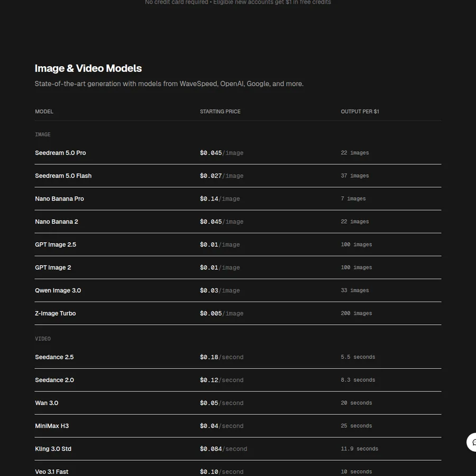This screenshot has width=476, height=476.
Task: Click the Seedance 2.5 model name
Action: 54,357
